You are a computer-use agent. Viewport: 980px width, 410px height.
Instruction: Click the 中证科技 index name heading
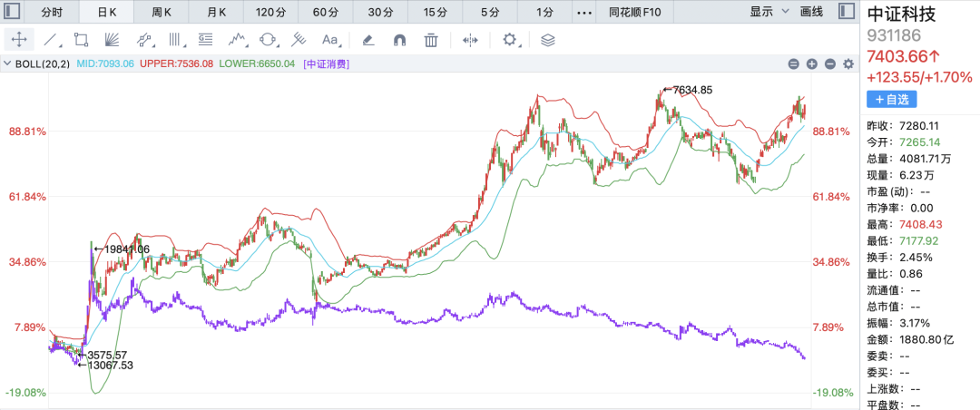[901, 15]
